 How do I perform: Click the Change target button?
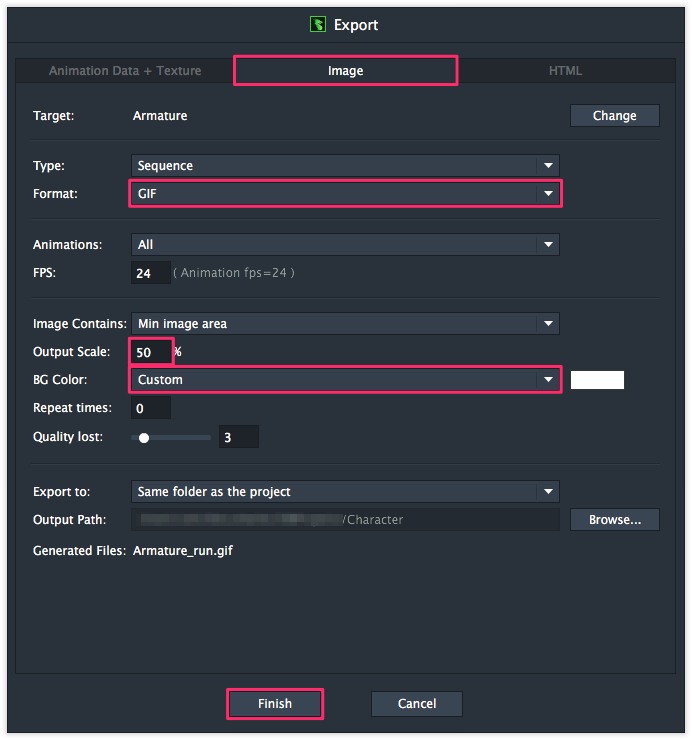[615, 116]
